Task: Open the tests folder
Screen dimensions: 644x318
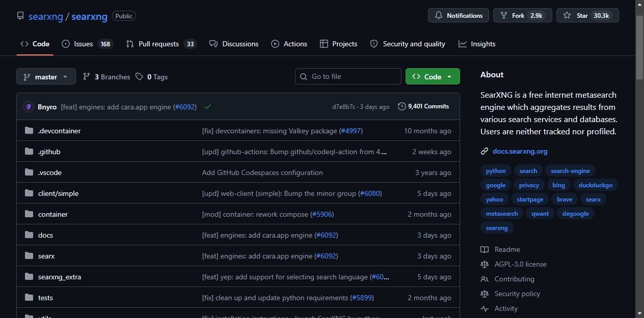Action: tap(46, 298)
